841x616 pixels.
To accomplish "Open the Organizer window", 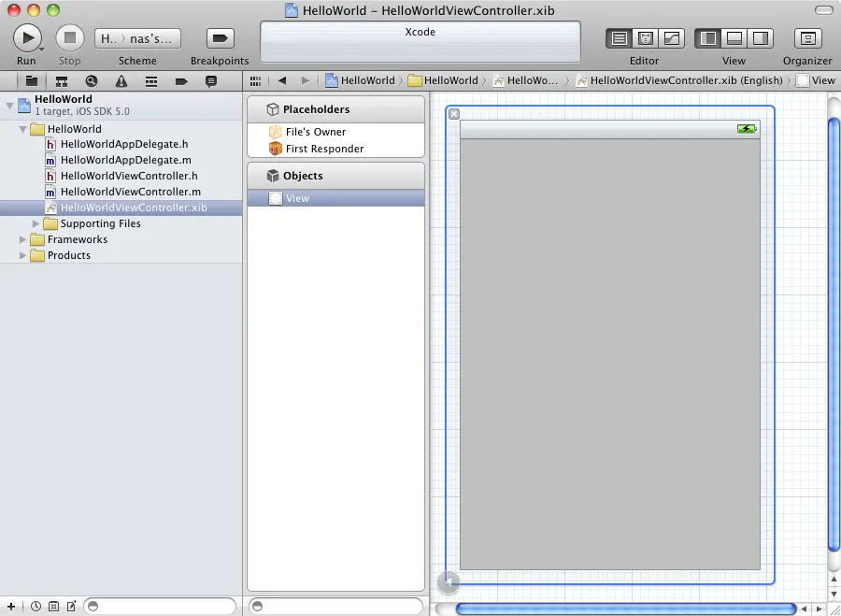I will coord(807,38).
